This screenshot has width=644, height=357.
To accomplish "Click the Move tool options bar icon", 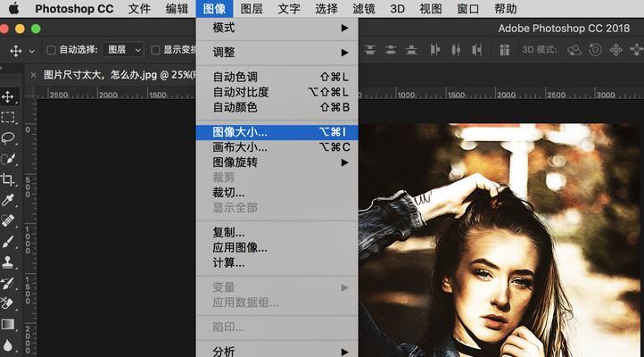I will click(x=15, y=51).
